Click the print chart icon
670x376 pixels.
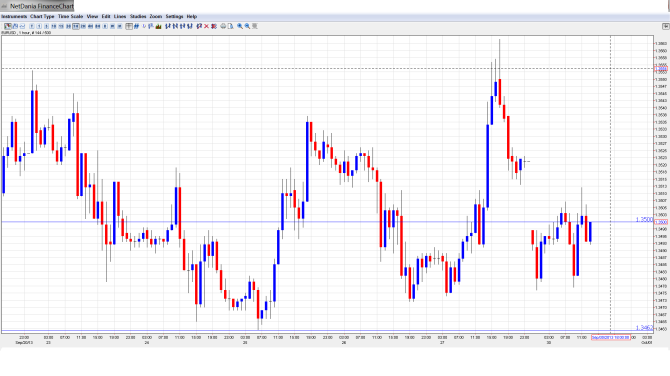pyautogui.click(x=223, y=26)
